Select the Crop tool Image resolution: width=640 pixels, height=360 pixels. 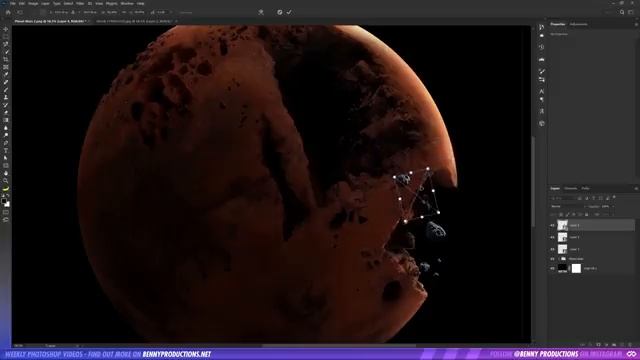pyautogui.click(x=6, y=60)
